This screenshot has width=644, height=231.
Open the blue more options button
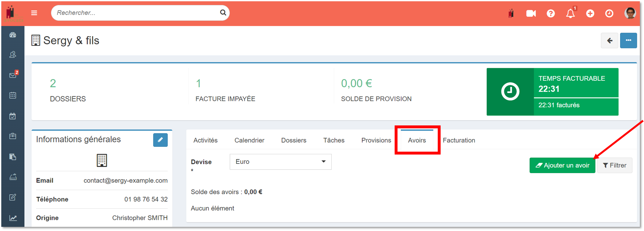[x=628, y=41]
